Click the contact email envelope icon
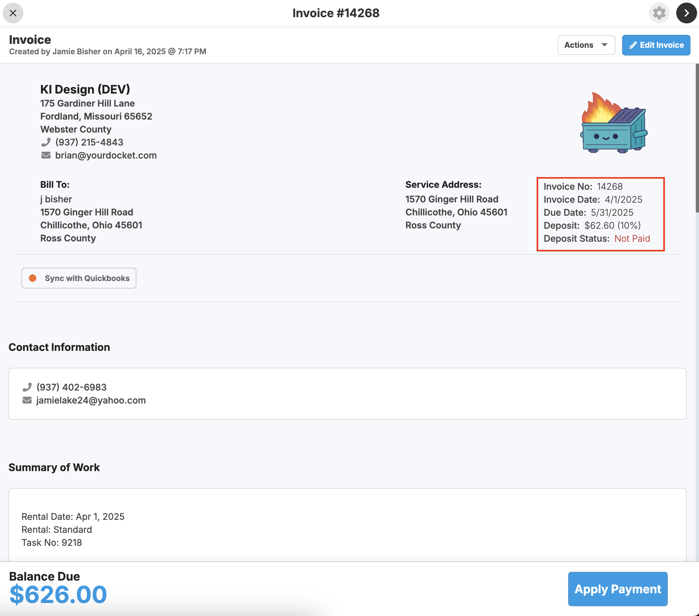 [27, 400]
